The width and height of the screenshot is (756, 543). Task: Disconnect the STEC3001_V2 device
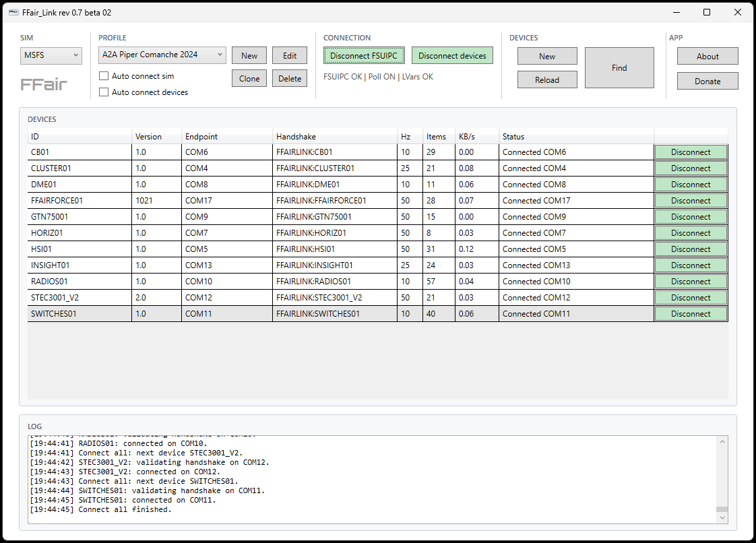click(691, 298)
